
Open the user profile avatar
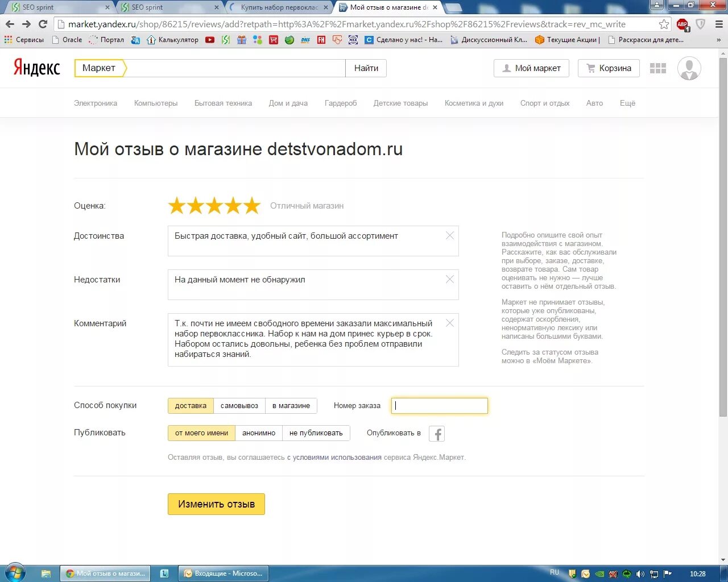tap(689, 68)
